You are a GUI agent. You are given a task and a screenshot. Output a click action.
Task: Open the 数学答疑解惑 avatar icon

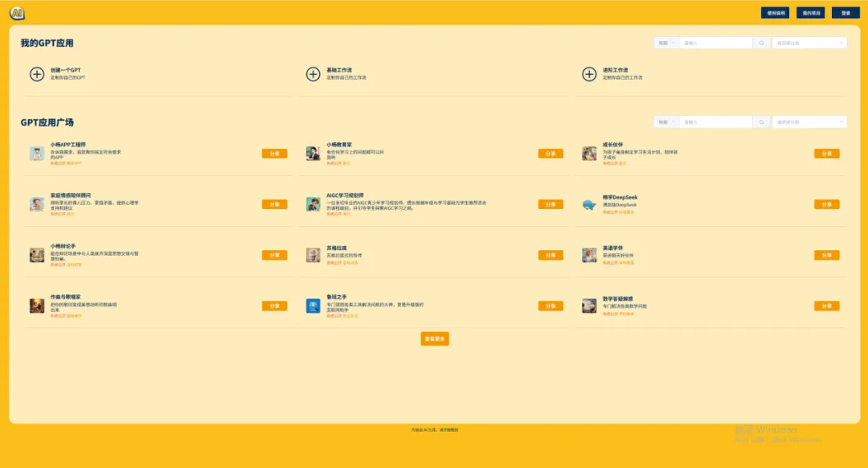[589, 306]
